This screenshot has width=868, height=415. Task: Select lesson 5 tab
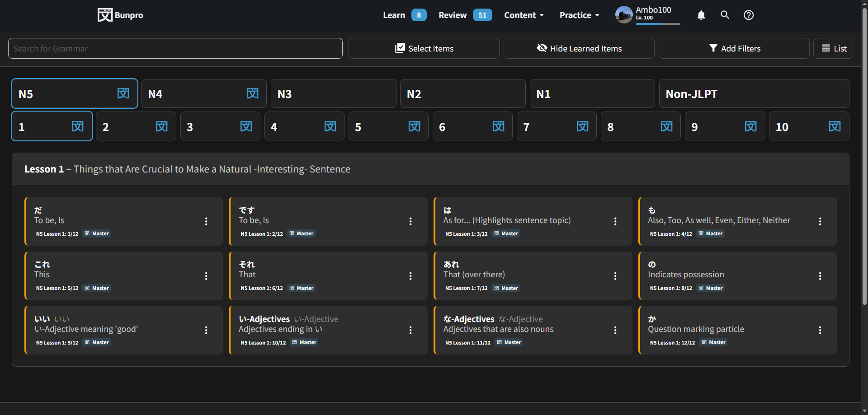388,126
